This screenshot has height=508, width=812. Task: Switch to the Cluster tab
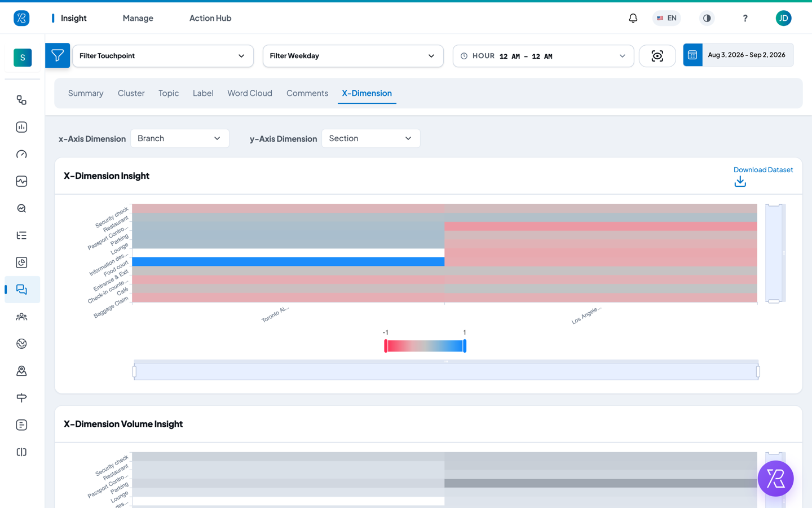tap(131, 93)
